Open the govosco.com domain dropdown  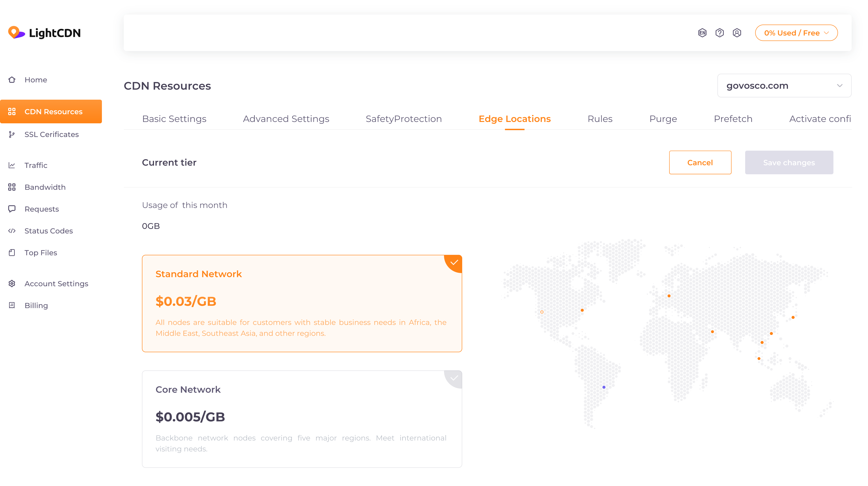(x=784, y=86)
